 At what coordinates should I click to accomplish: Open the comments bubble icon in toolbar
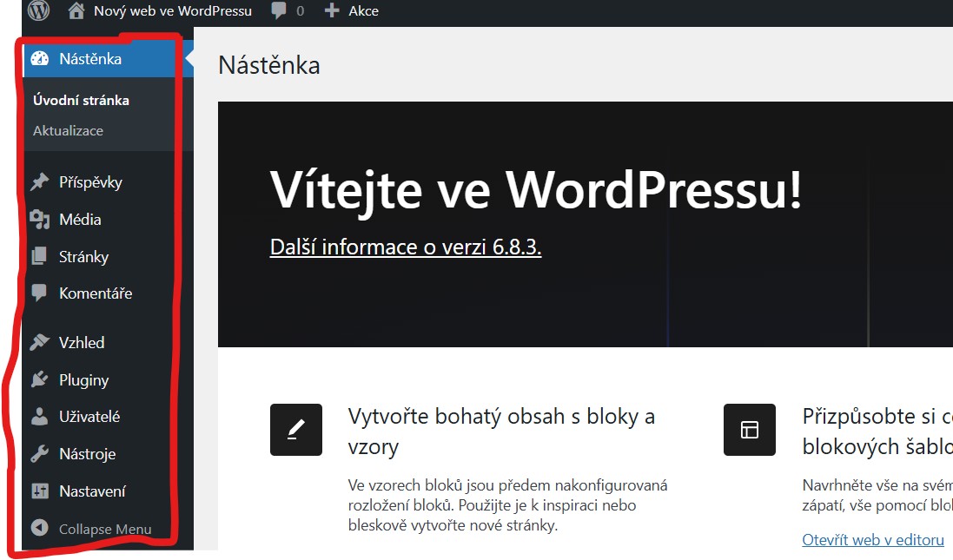(x=280, y=11)
